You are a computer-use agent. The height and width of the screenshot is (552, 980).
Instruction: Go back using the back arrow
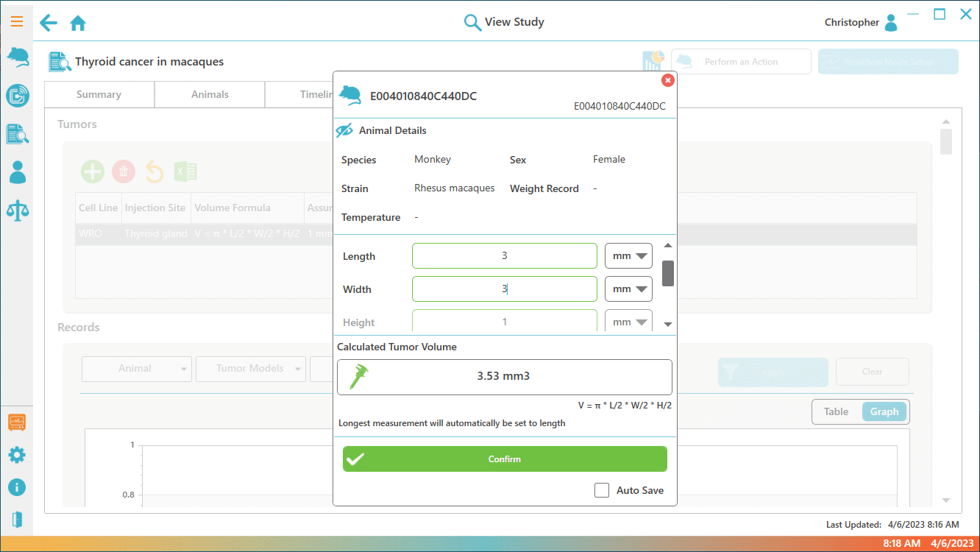(49, 23)
